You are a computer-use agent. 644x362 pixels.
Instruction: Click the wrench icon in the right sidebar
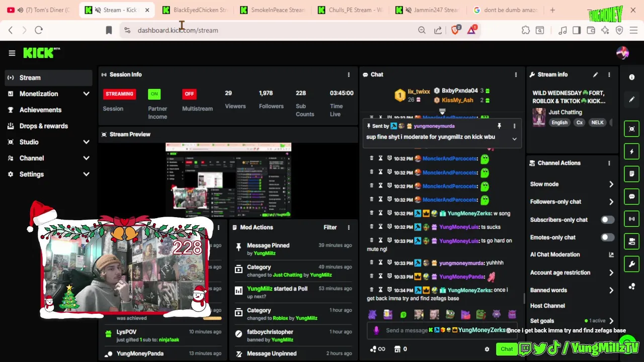(x=632, y=264)
